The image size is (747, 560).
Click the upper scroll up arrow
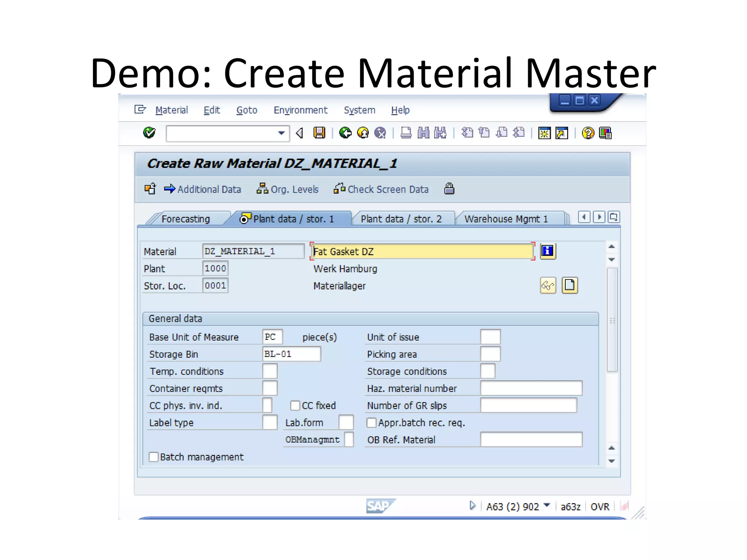[612, 247]
